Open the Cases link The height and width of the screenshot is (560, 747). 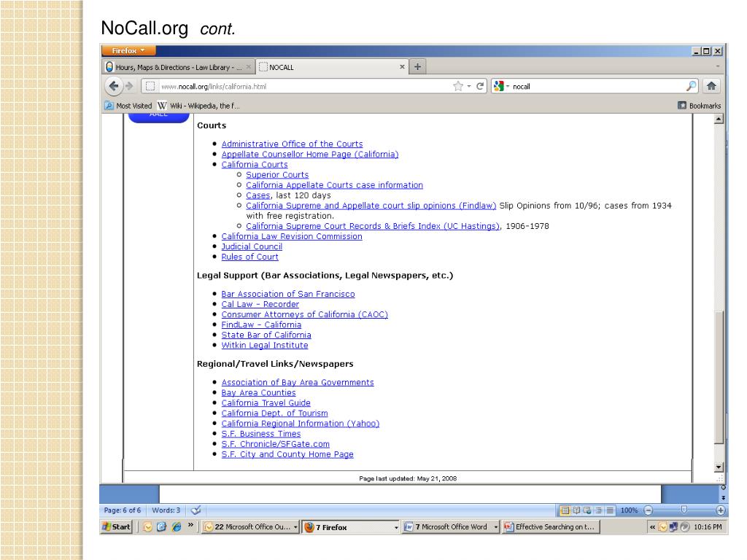point(258,195)
